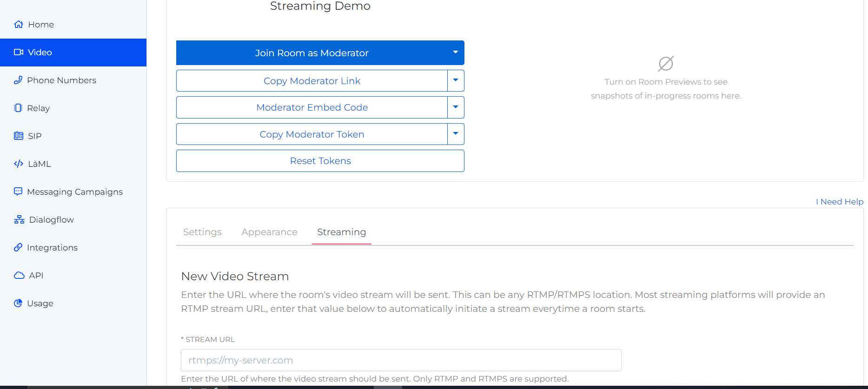
Task: Click the Phone Numbers handset icon
Action: pos(18,80)
